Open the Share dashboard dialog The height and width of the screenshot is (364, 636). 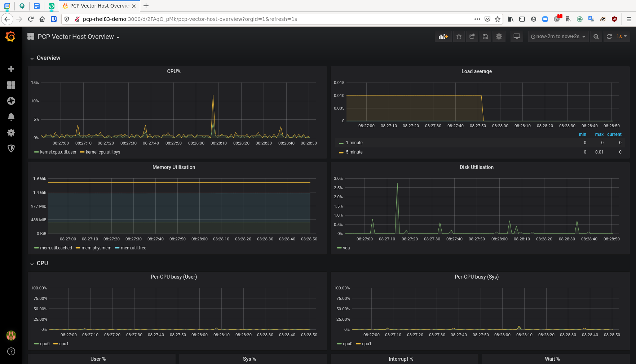click(472, 36)
